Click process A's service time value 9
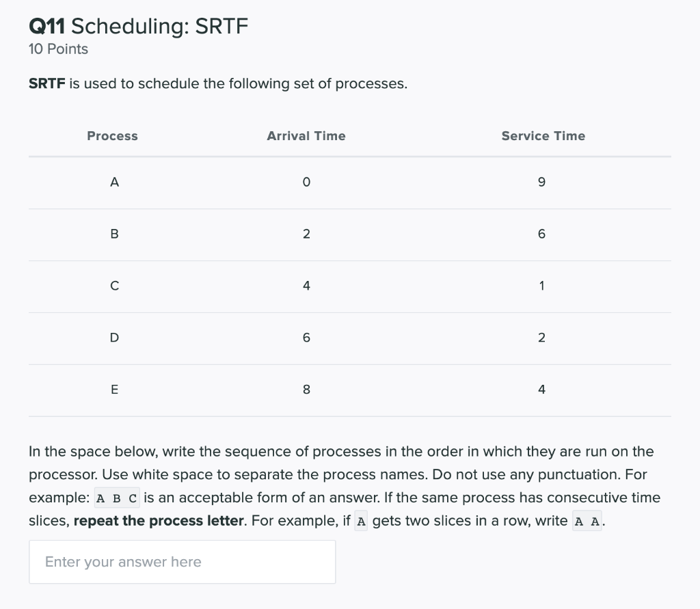 (x=541, y=182)
